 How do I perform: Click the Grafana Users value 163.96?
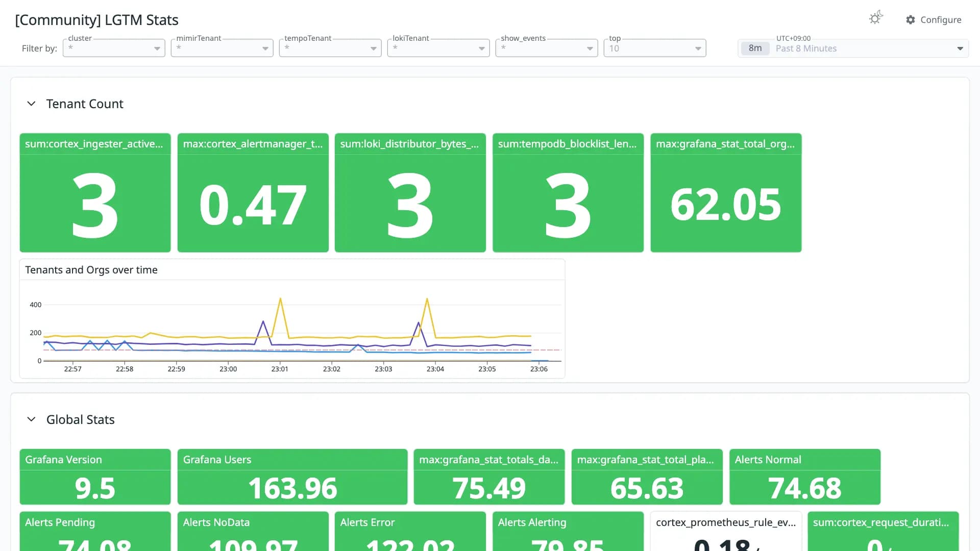[292, 488]
